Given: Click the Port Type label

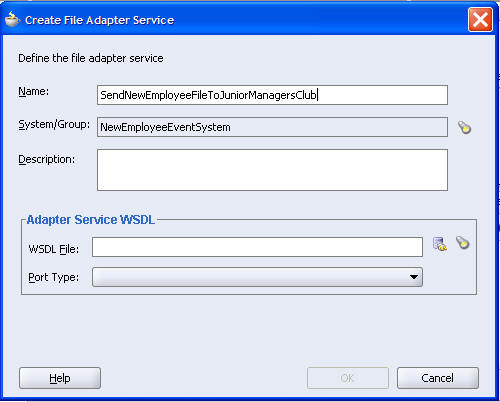Looking at the screenshot, I should (x=53, y=277).
